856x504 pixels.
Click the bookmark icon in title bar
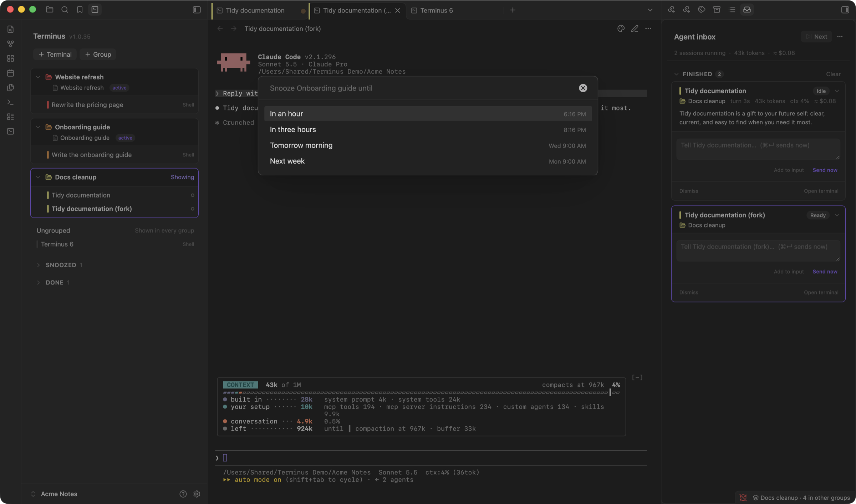pyautogui.click(x=80, y=10)
